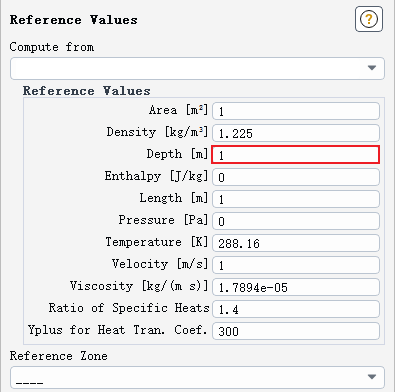The height and width of the screenshot is (392, 395).
Task: Click the Enthalpy value field
Action: click(296, 177)
